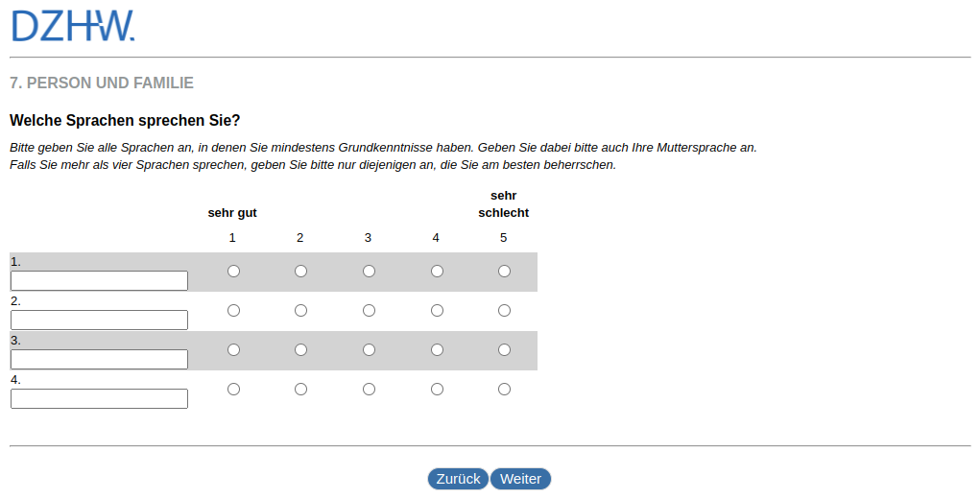The height and width of the screenshot is (499, 980).
Task: Select rating 3 for language 1
Action: point(369,272)
